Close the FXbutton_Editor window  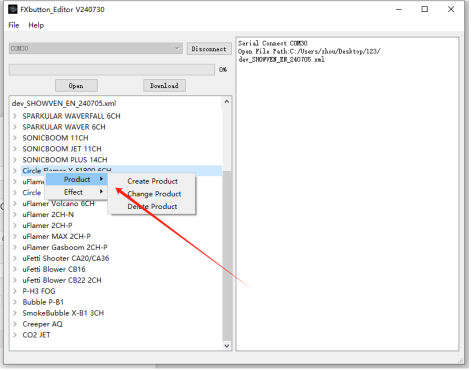tap(451, 9)
